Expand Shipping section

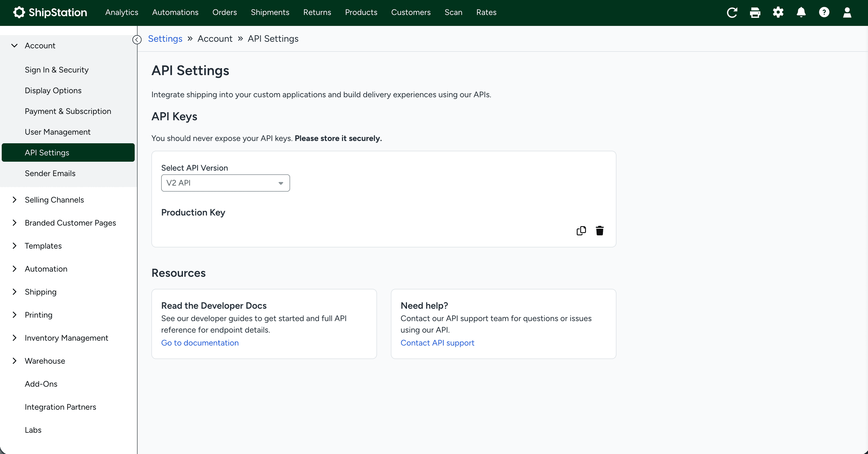coord(14,292)
